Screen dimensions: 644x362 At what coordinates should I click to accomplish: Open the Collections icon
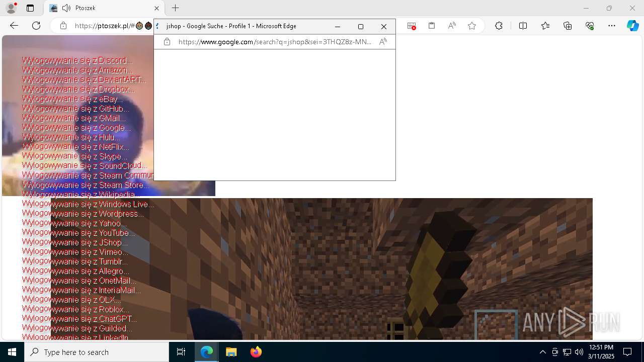pyautogui.click(x=568, y=26)
